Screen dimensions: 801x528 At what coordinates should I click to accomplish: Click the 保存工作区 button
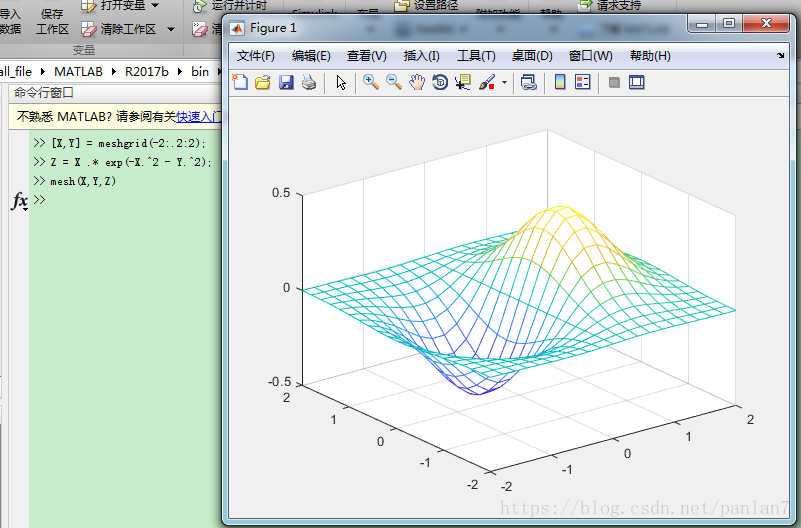click(52, 22)
